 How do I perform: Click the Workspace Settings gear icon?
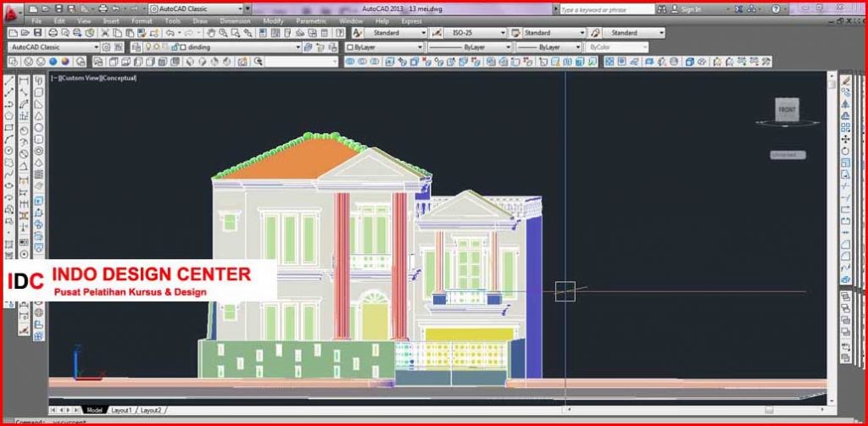point(106,47)
